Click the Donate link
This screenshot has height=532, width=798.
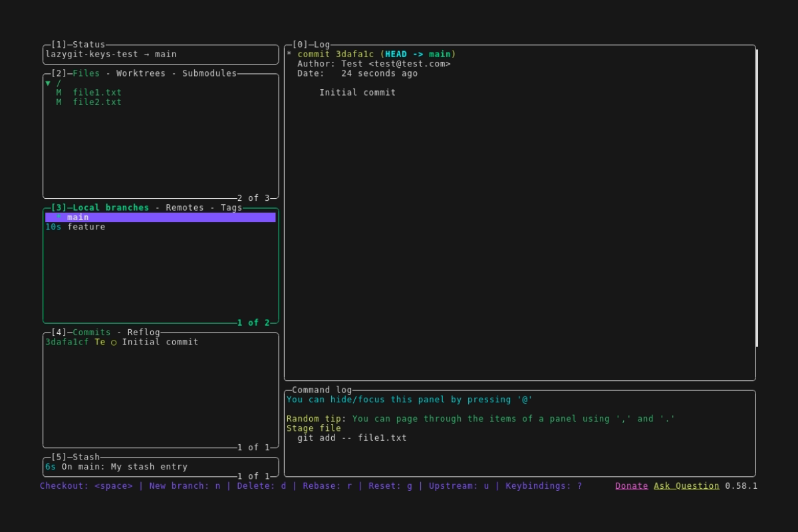(631, 486)
